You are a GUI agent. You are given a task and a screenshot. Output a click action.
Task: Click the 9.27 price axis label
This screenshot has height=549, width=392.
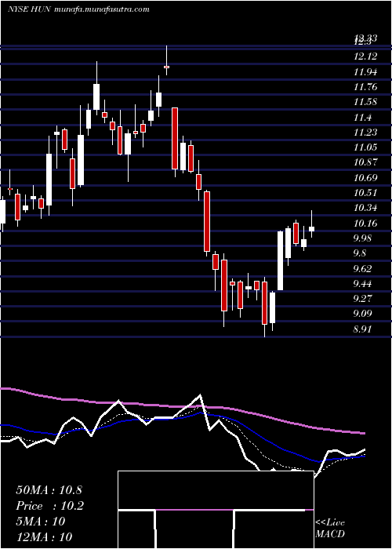362,298
